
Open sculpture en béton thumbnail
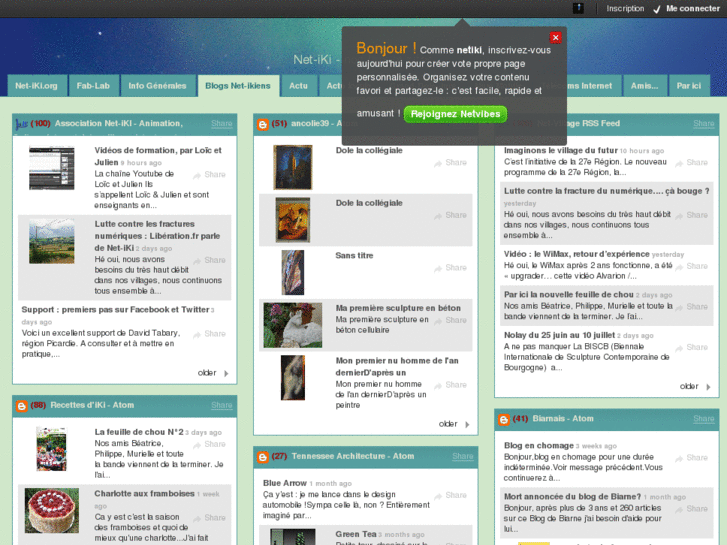pyautogui.click(x=293, y=325)
